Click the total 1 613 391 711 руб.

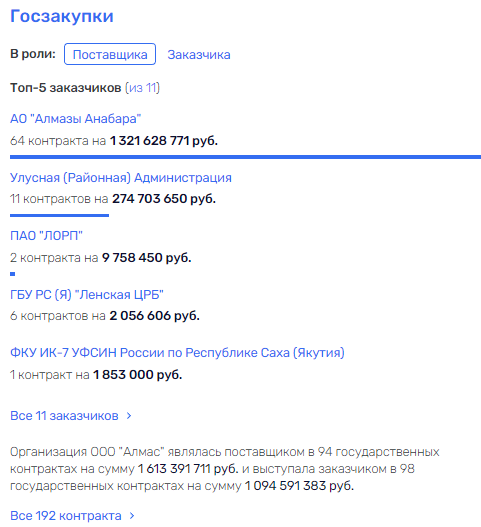[188, 469]
